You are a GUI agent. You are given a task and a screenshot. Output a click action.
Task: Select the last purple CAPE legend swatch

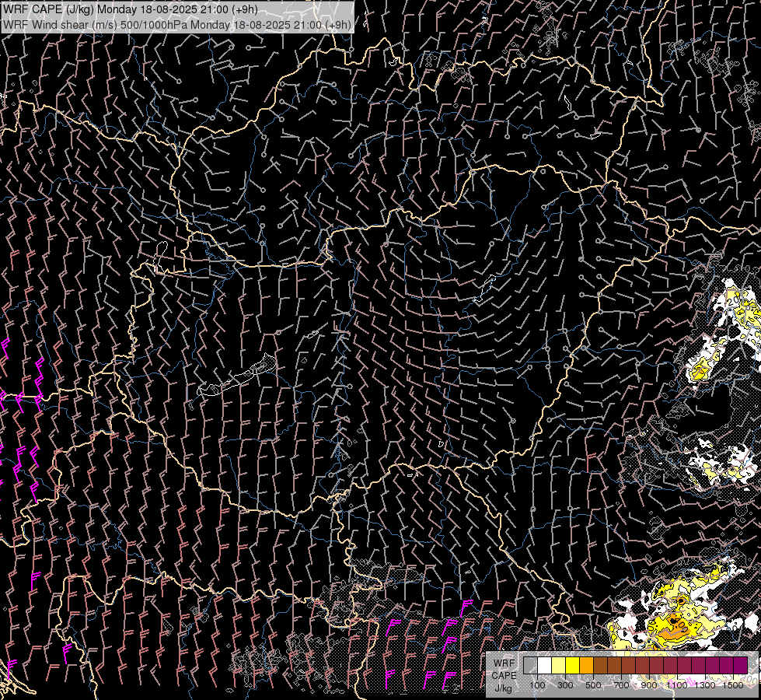click(741, 665)
